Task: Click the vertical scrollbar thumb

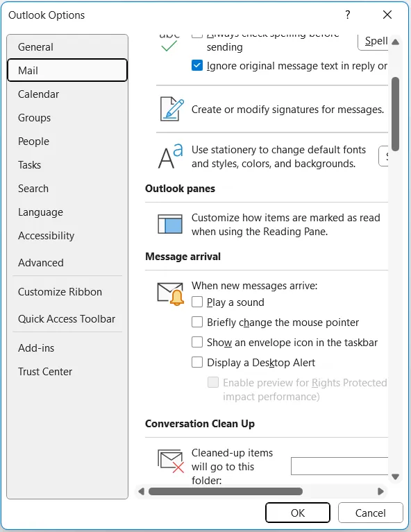Action: (x=395, y=114)
